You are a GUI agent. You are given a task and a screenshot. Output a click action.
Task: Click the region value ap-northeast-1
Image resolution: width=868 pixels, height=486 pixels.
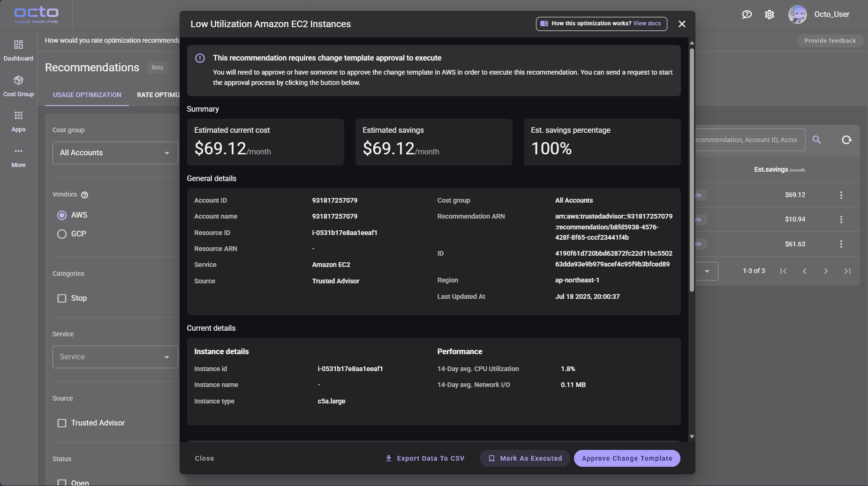point(577,280)
